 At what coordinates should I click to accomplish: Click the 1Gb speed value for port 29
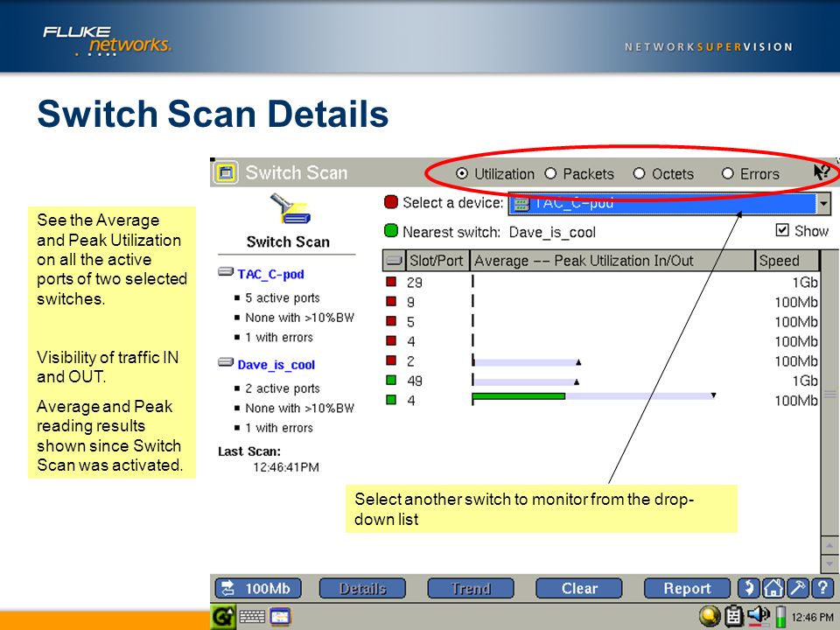(805, 283)
